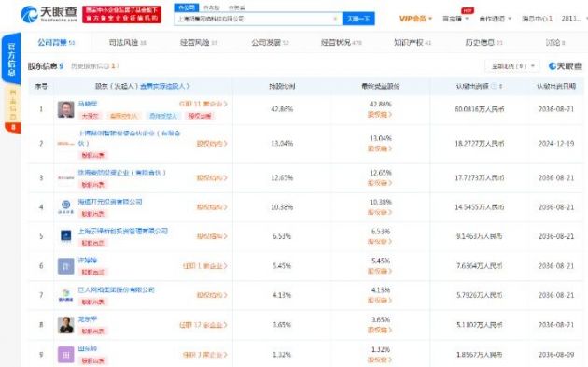
Task: Open the company logo in row 7
Action: pos(65,295)
